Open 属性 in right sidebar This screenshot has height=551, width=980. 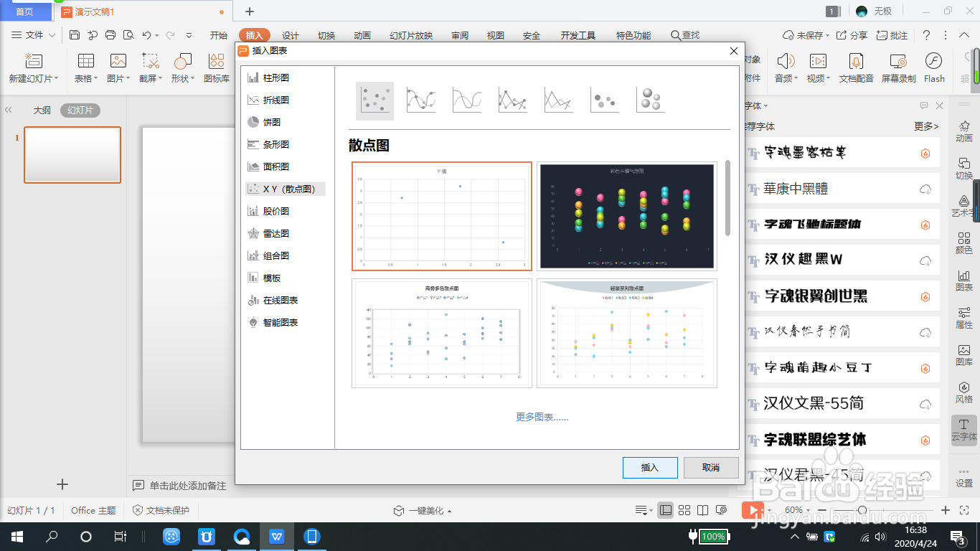point(964,317)
